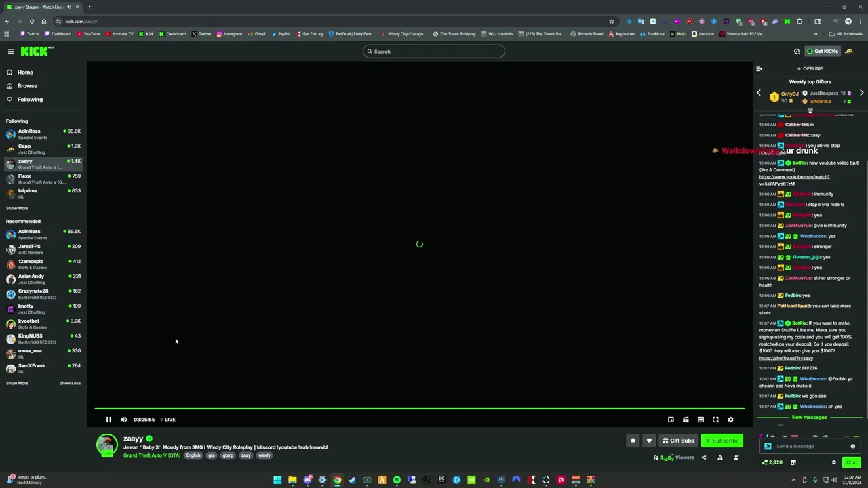868x488 pixels.
Task: Open Windows Start menu
Action: [277, 480]
